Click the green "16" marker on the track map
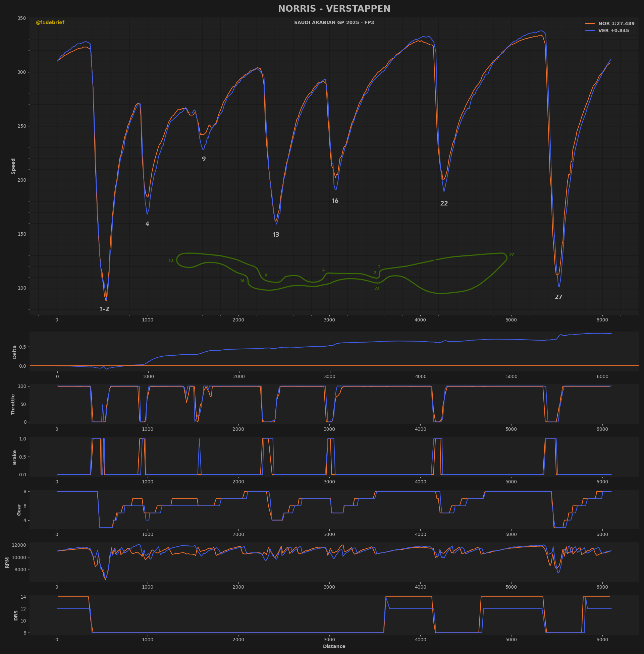Image resolution: width=644 pixels, height=654 pixels. (242, 281)
